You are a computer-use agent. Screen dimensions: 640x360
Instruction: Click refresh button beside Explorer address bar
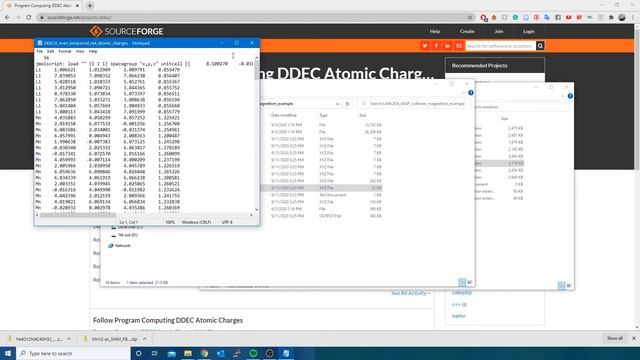pyautogui.click(x=347, y=104)
